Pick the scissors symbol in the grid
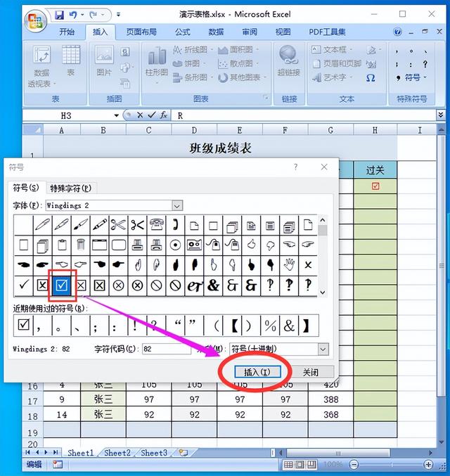This screenshot has height=476, width=450. tap(137, 225)
